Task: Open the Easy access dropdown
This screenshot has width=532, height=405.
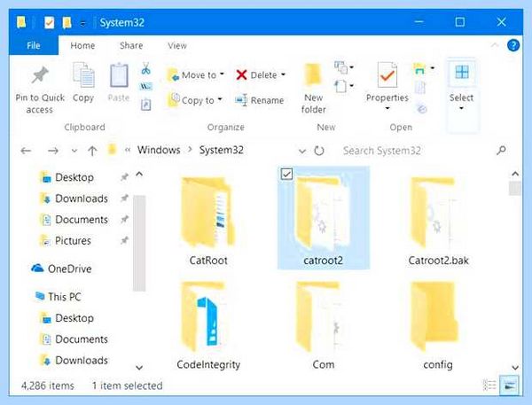Action: [x=344, y=86]
